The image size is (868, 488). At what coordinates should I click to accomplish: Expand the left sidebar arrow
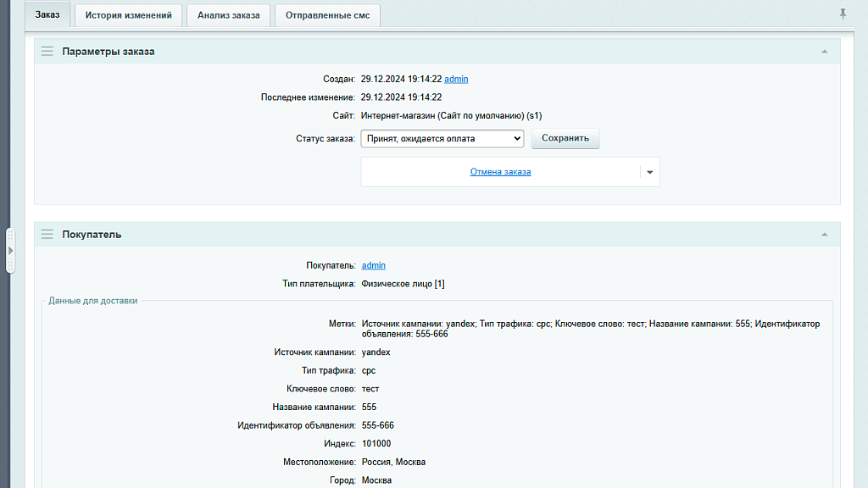[x=10, y=251]
